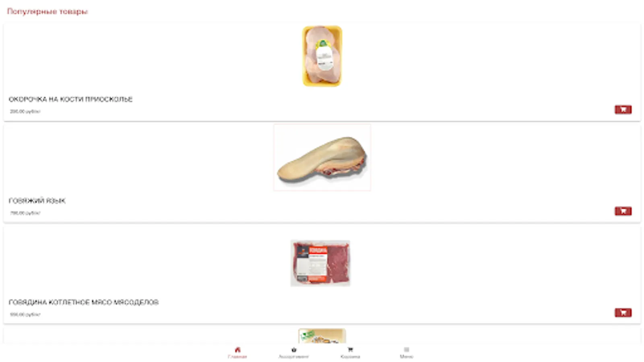Select the price under Говяжий язык
Screen dimensions: 644x362
(x=25, y=213)
